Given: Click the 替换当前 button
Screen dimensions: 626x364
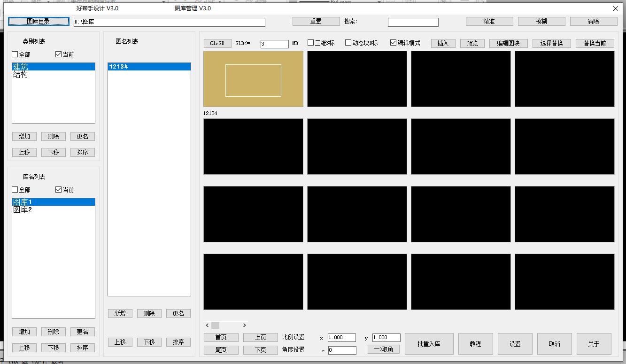Looking at the screenshot, I should coord(595,43).
